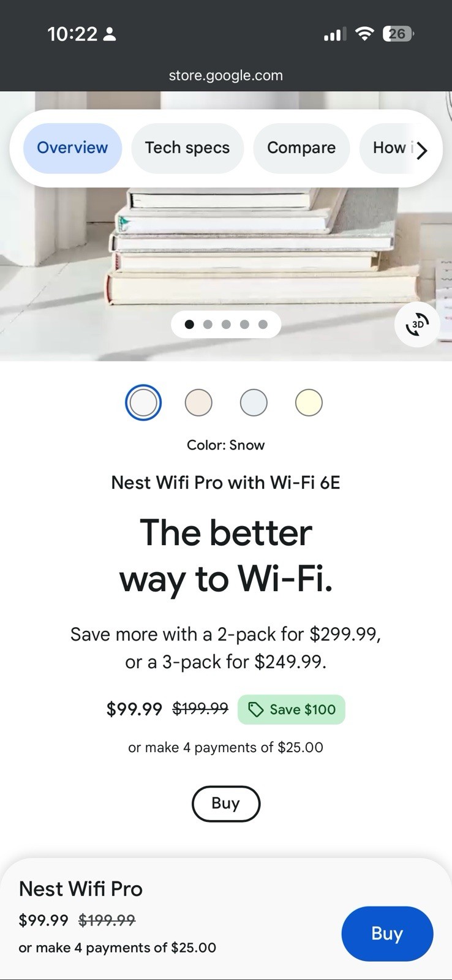
Task: Tap the store.google.com address bar
Action: click(x=226, y=75)
